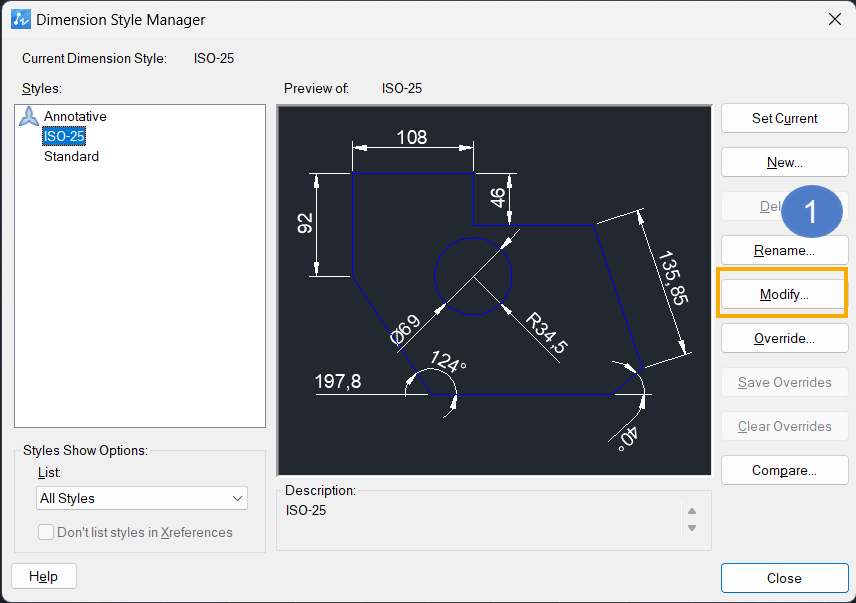The image size is (856, 603).
Task: Select the Standard style in list
Action: point(72,156)
